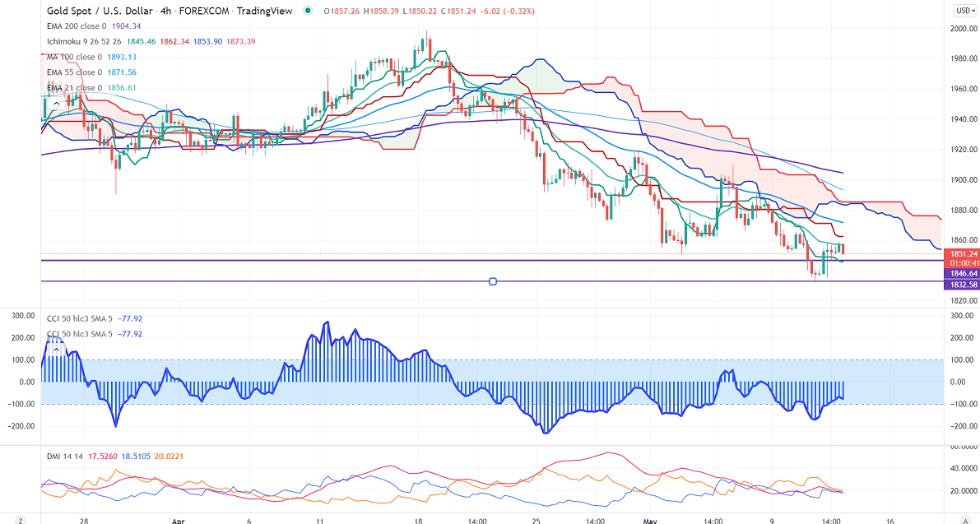Click the 2000.00 price scale label
980x524 pixels.
[964, 29]
